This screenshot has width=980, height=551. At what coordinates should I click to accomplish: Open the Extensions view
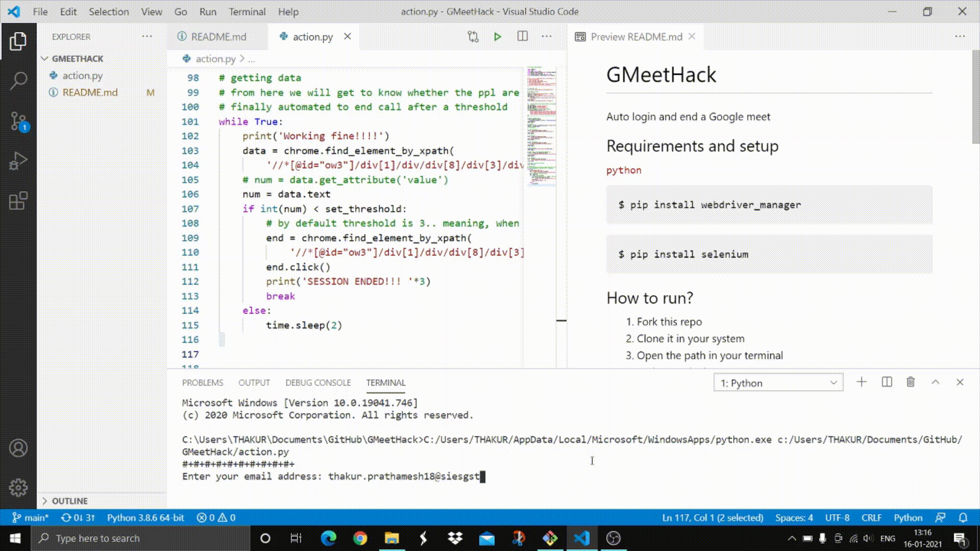click(x=18, y=201)
